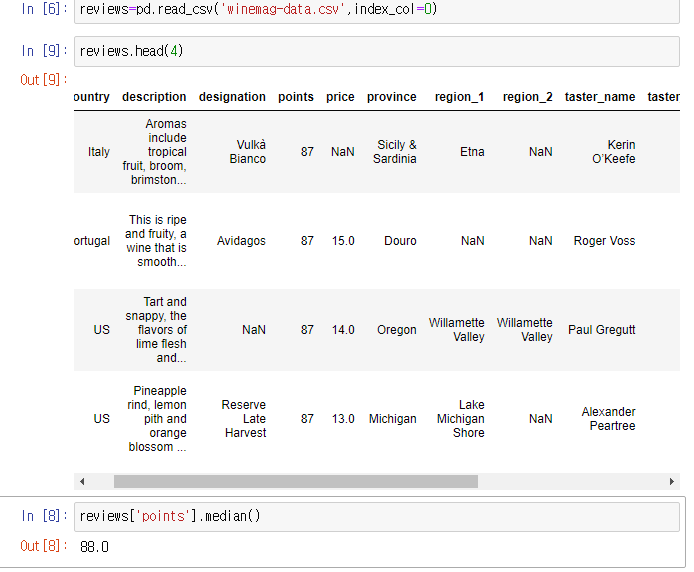Click the "Kerin O'Keefe" taster cell

pos(613,152)
